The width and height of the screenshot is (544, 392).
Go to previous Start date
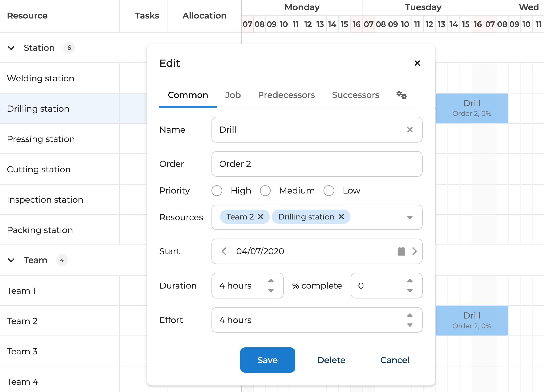(x=224, y=251)
